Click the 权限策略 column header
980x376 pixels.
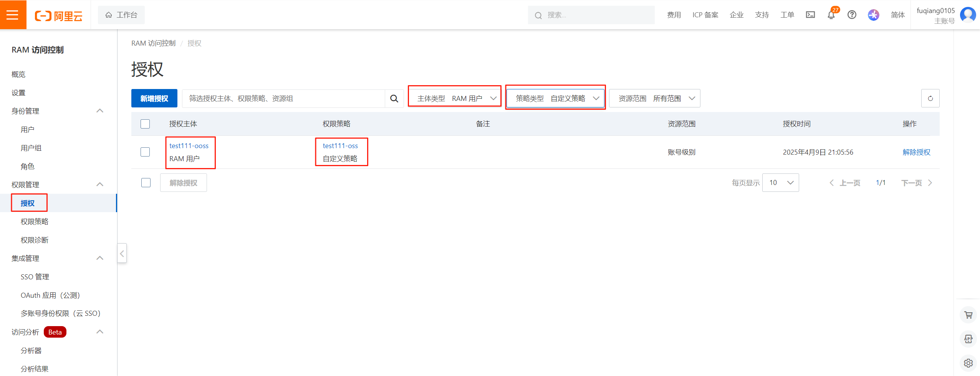[336, 124]
